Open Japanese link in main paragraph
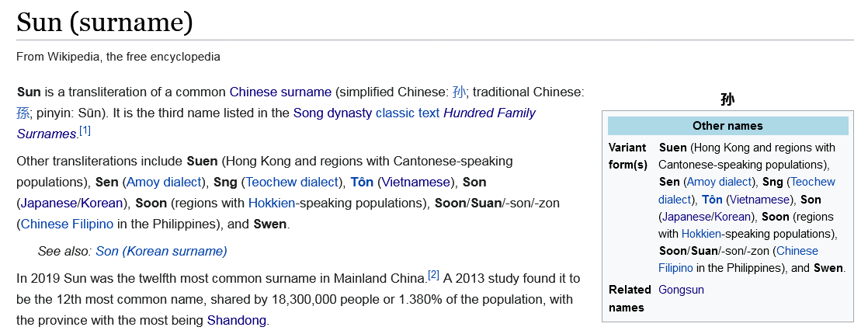Image resolution: width=868 pixels, height=334 pixels. [x=47, y=204]
